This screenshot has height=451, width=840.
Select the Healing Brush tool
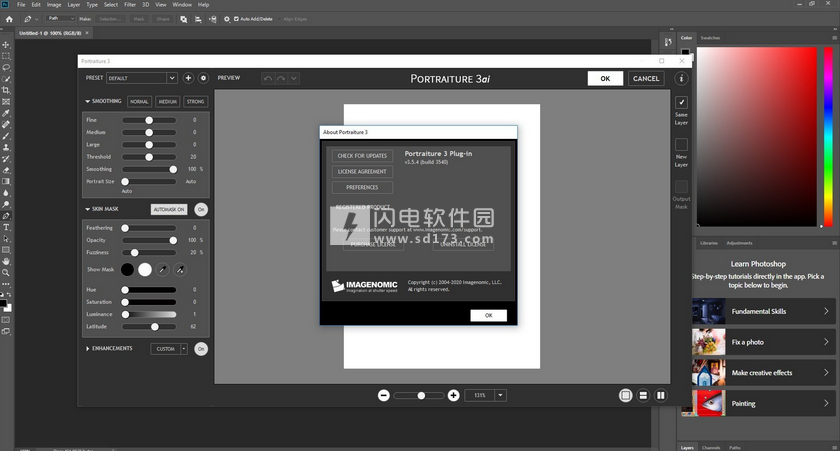coord(6,124)
